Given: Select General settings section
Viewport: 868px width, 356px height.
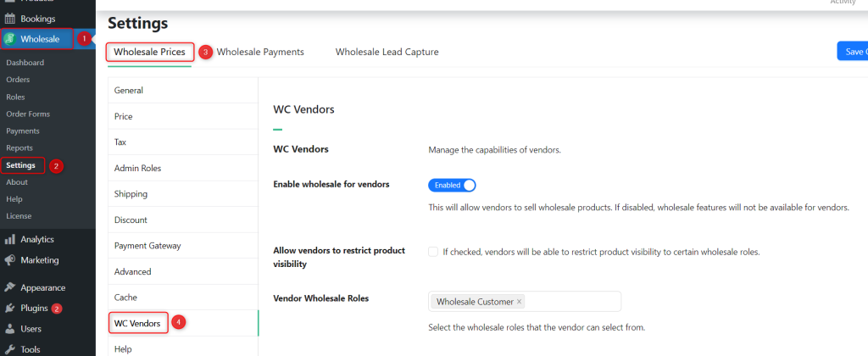Looking at the screenshot, I should click(183, 90).
